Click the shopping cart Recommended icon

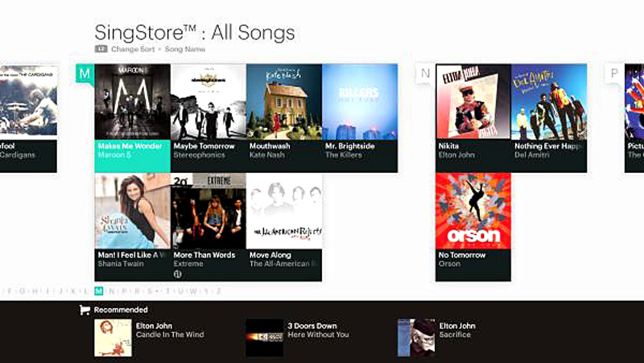coord(85,310)
